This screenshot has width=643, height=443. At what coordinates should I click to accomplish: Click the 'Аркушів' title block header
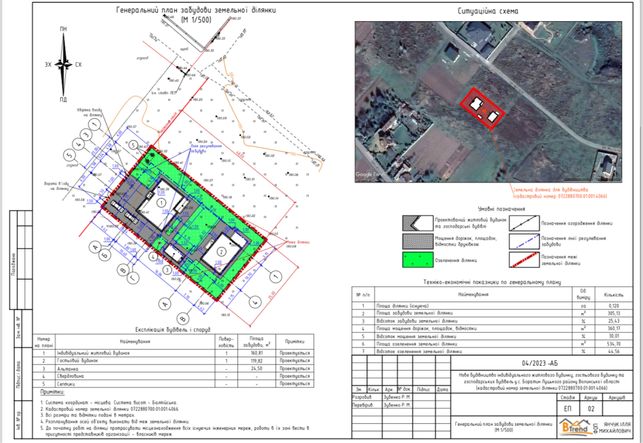click(x=617, y=397)
